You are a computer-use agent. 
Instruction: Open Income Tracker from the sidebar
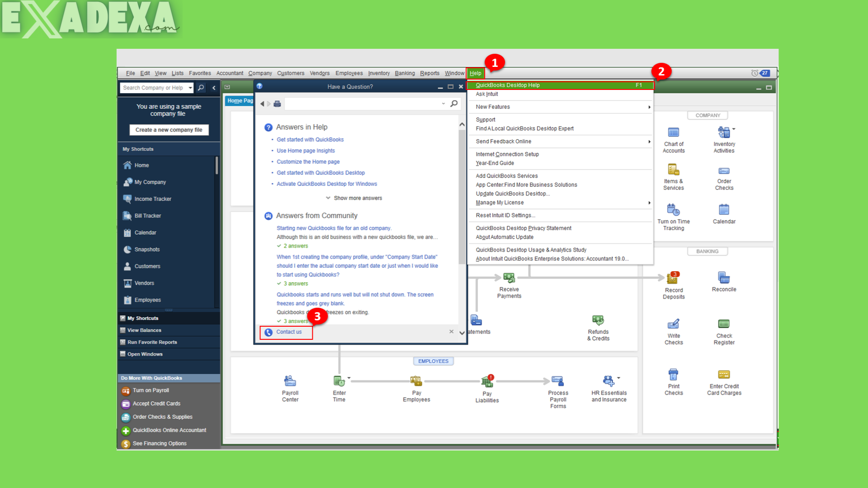coord(152,199)
